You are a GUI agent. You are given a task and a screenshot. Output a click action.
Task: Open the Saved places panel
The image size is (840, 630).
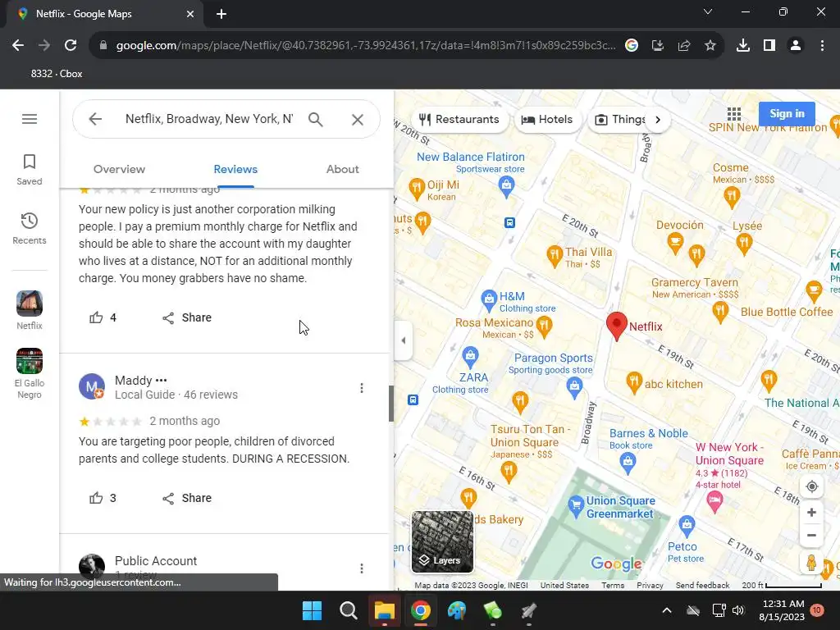click(x=30, y=169)
